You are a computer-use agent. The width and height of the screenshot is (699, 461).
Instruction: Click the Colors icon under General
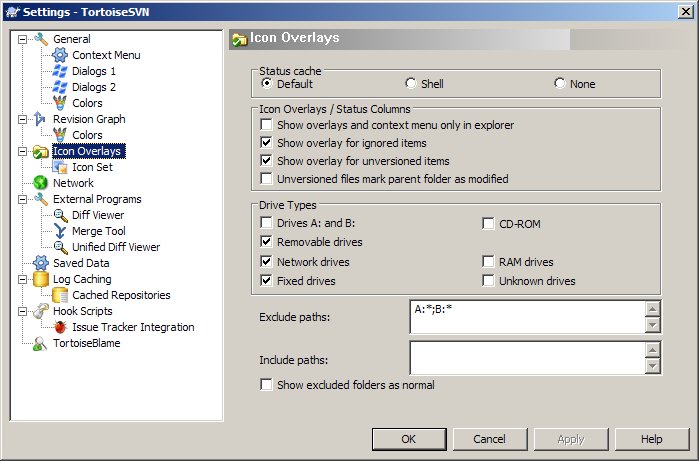(60, 103)
